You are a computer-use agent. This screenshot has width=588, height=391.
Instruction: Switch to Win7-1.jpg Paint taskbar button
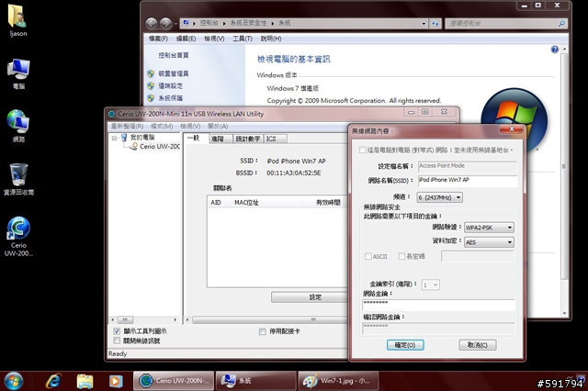pos(338,381)
